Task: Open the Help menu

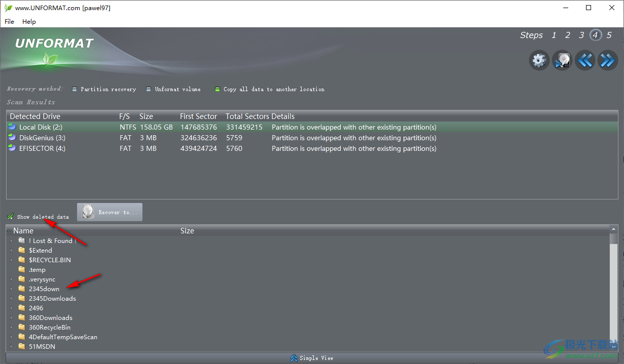Action: (x=29, y=21)
